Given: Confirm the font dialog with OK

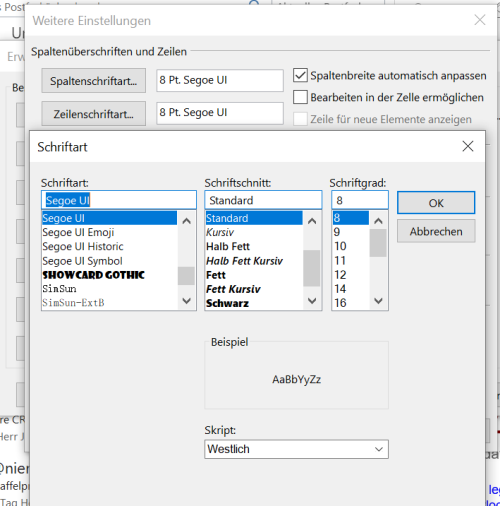Looking at the screenshot, I should pos(436,203).
